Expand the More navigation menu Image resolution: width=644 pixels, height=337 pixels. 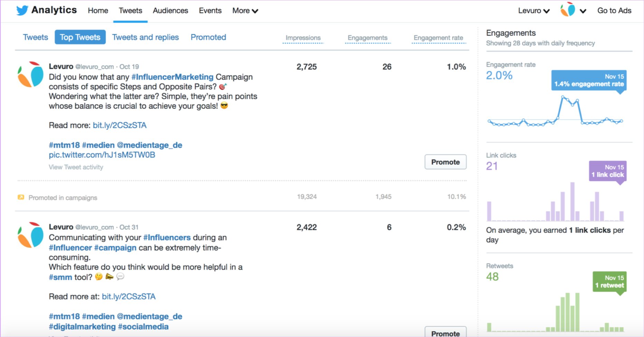[x=245, y=11]
